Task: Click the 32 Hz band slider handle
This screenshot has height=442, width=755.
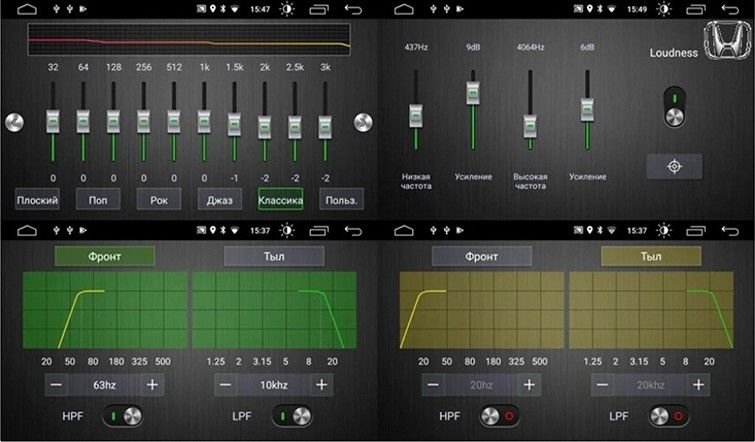Action: [x=53, y=121]
